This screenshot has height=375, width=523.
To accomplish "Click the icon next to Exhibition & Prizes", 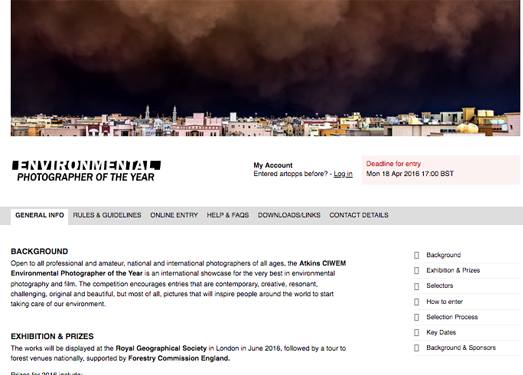I will click(417, 271).
